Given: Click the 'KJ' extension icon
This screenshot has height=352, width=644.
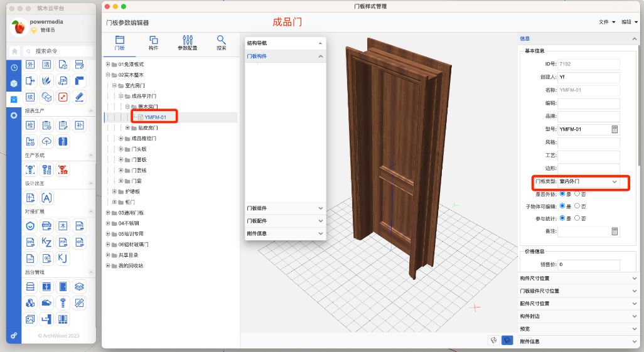Looking at the screenshot, I should tap(62, 258).
